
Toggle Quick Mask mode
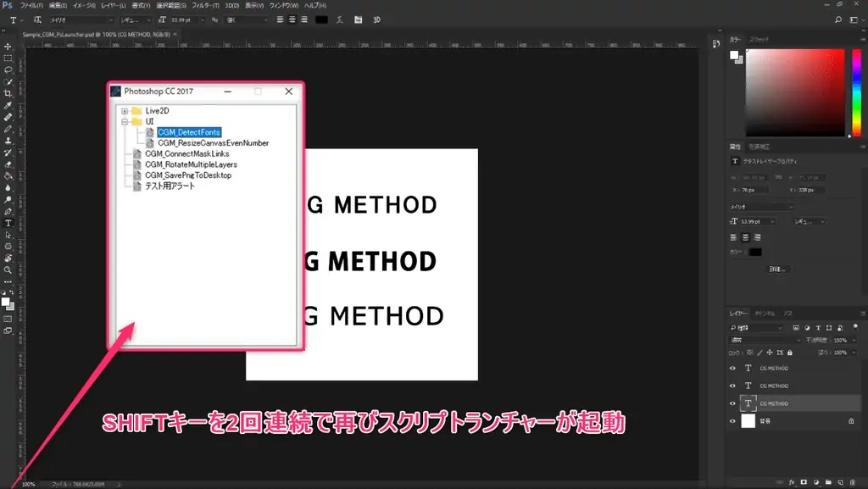(x=8, y=320)
